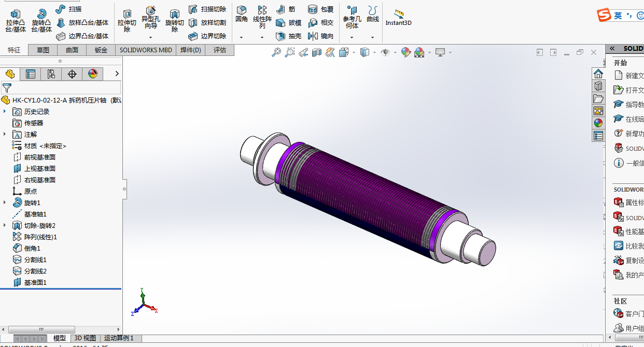Pick the 边界凸台/基体 boundary boss tool
Image resolution: width=644 pixels, height=347 pixels.
pos(82,36)
